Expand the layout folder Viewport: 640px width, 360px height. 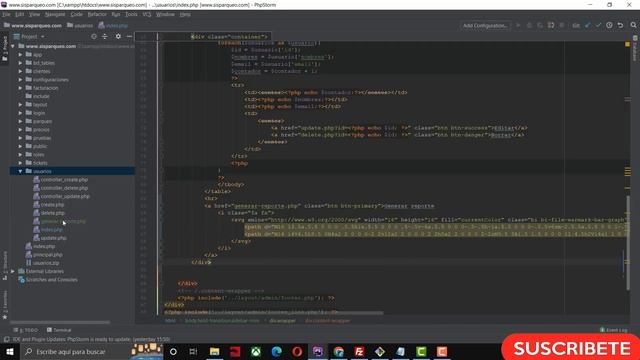point(20,104)
